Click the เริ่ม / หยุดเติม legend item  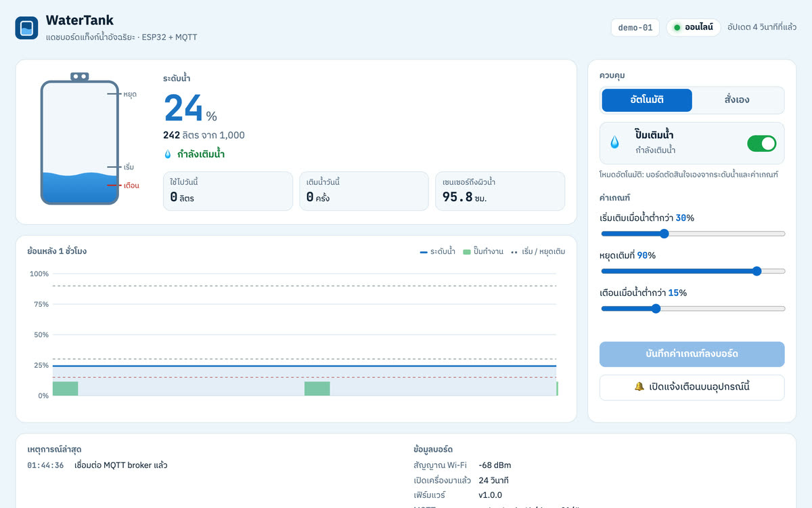(538, 251)
